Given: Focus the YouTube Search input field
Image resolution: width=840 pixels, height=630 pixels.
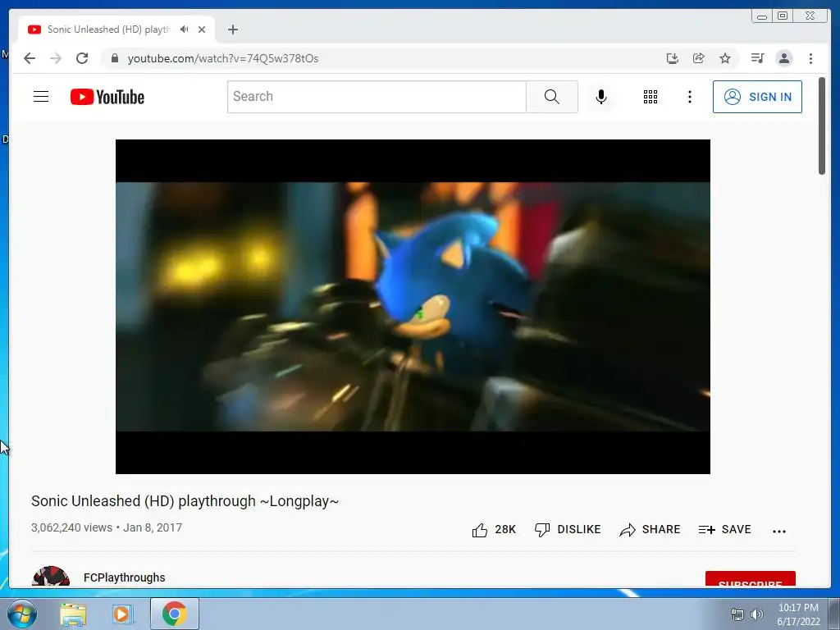Looking at the screenshot, I should (377, 97).
